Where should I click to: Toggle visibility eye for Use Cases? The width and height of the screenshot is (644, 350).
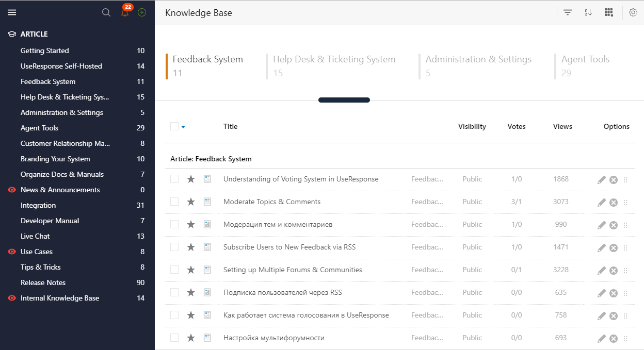(12, 252)
